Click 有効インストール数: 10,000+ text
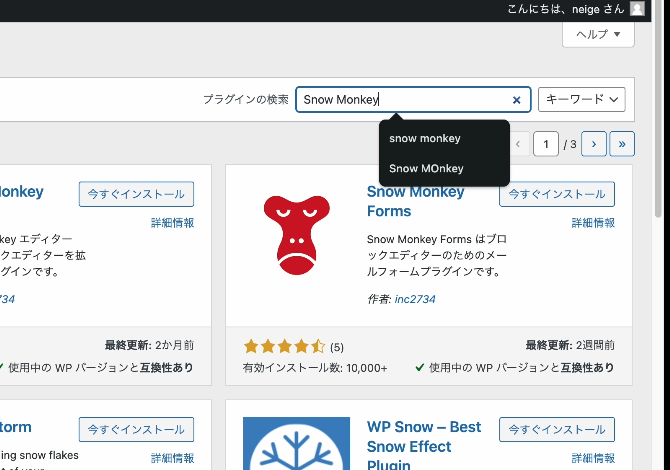The width and height of the screenshot is (670, 470). [x=315, y=368]
